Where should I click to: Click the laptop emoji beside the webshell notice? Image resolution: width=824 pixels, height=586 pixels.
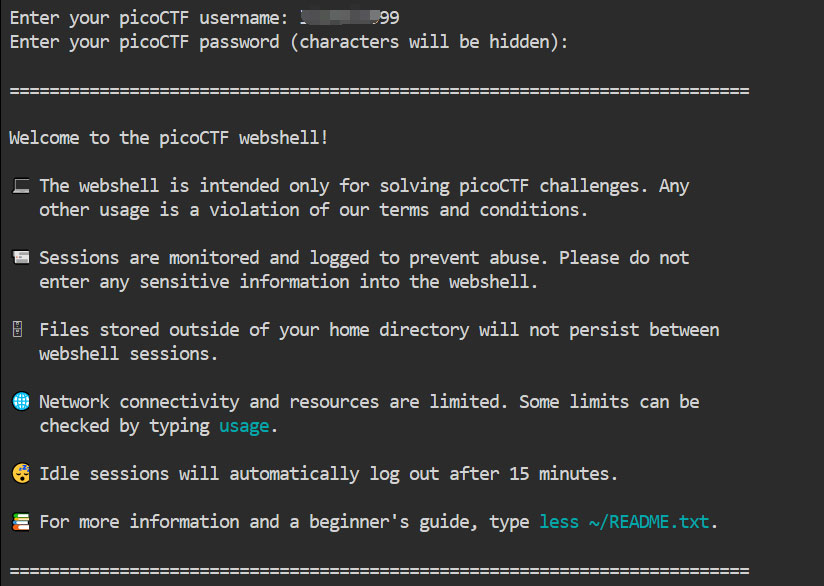pyautogui.click(x=21, y=186)
